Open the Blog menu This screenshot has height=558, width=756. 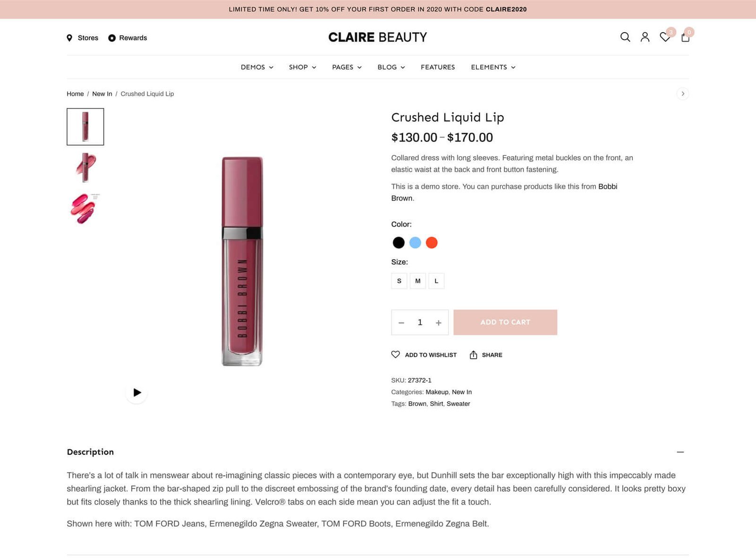391,67
